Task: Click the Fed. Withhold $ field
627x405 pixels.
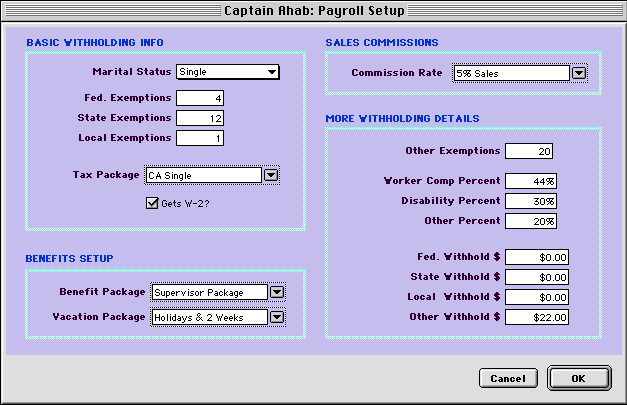Action: click(x=537, y=257)
